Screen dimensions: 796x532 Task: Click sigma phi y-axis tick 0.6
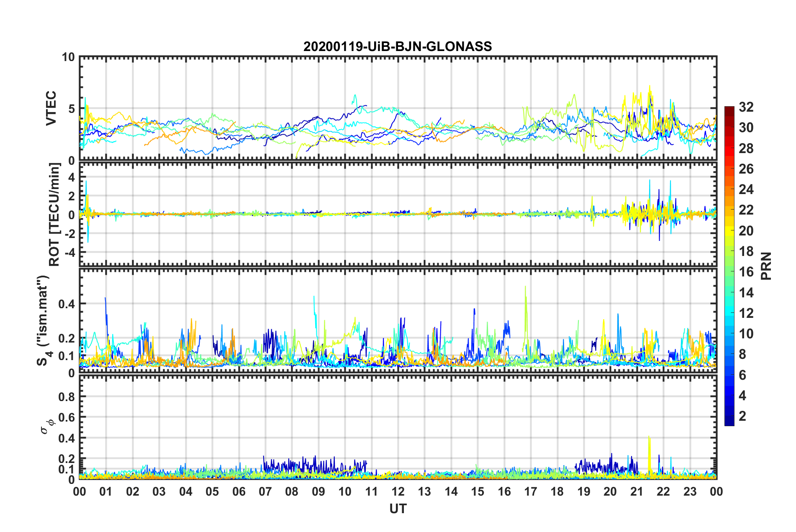coord(67,417)
